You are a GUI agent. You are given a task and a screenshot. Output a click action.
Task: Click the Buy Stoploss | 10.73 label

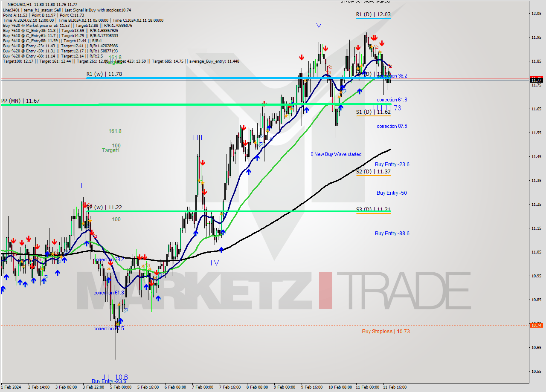(x=386, y=331)
